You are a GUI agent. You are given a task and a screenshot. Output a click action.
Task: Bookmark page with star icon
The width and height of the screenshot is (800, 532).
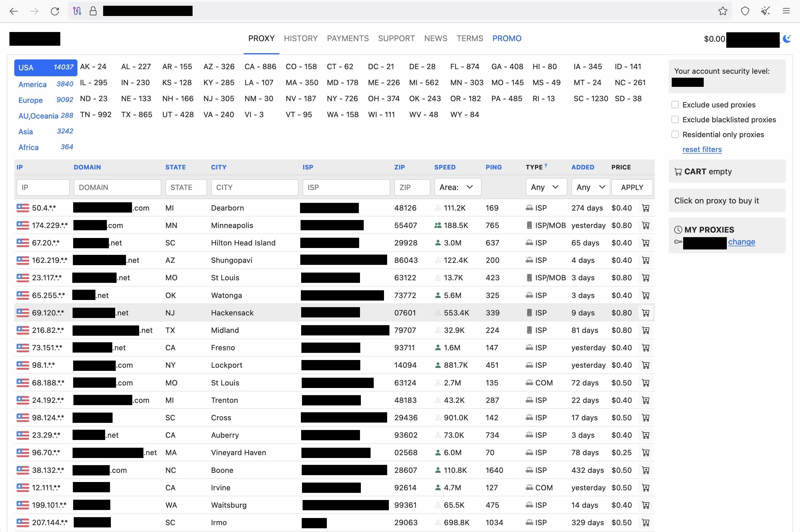[x=722, y=11]
